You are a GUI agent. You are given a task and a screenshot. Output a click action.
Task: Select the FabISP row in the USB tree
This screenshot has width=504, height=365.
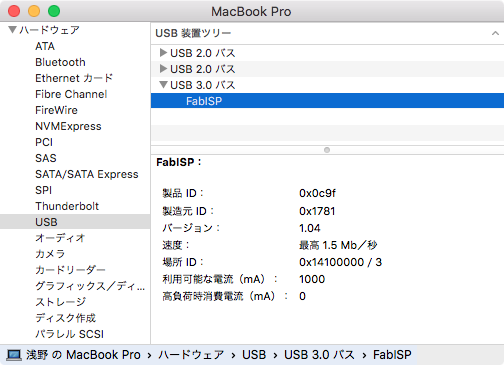pyautogui.click(x=327, y=101)
